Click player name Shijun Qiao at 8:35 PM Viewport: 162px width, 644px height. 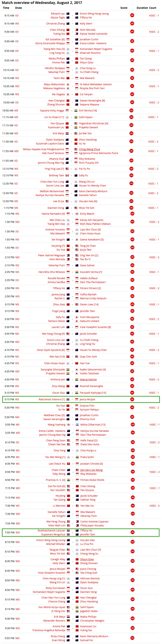pos(87,559)
